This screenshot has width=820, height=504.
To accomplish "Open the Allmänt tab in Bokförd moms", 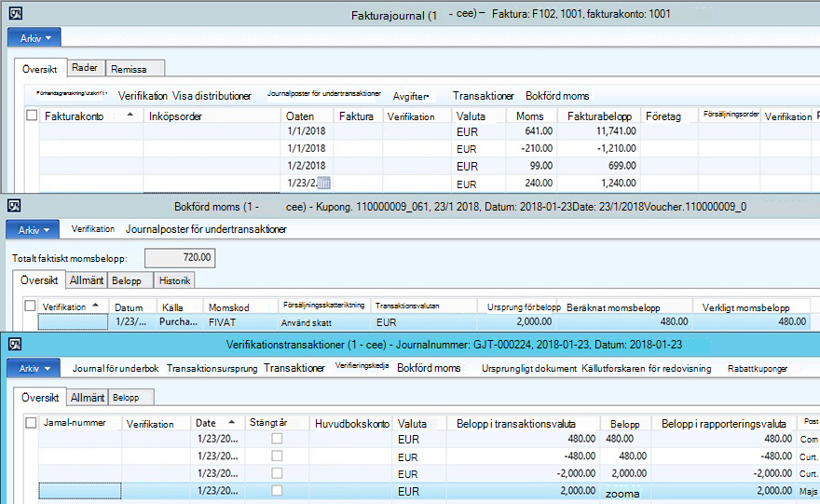I will [87, 280].
